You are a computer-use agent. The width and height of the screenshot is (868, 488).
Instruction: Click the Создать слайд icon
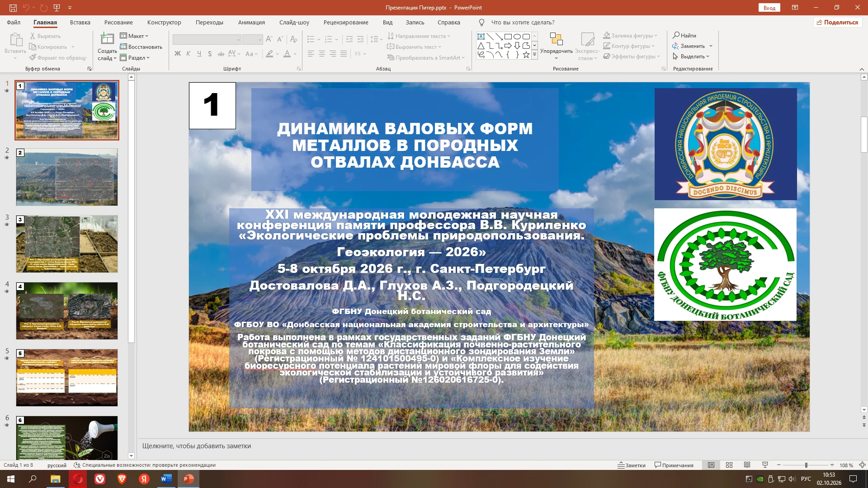(107, 39)
